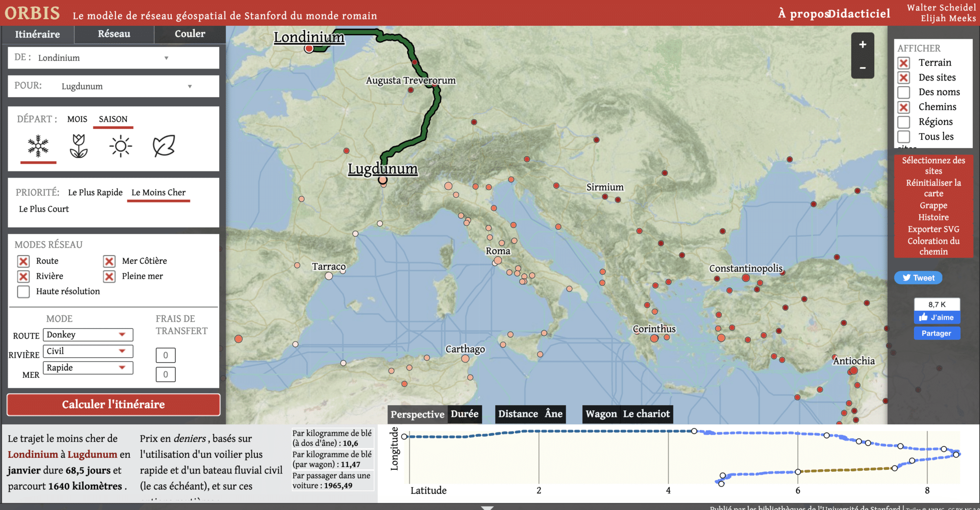The image size is (980, 510).
Task: Choose the autumn leaf season icon
Action: coord(164,146)
